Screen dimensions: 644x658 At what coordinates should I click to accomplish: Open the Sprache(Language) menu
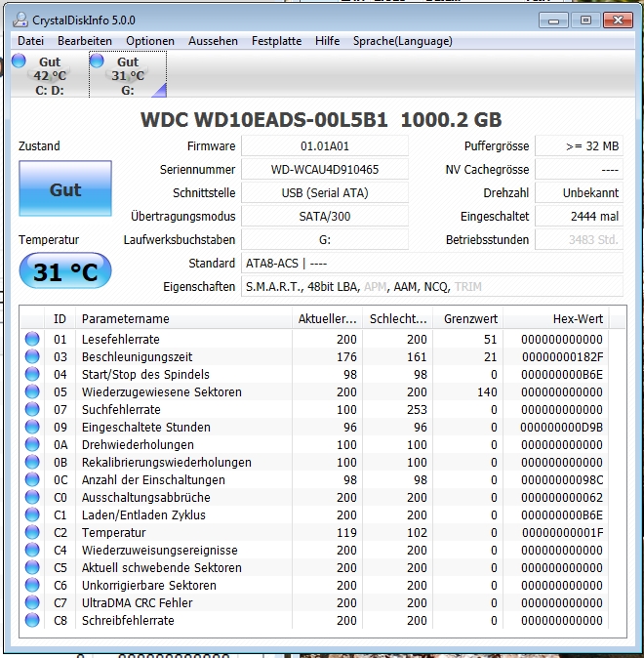403,41
